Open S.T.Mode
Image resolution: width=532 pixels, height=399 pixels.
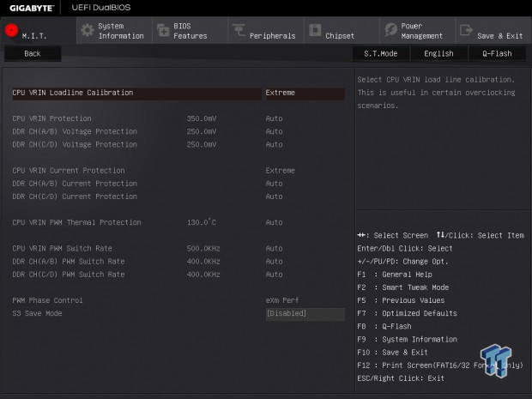pos(381,53)
